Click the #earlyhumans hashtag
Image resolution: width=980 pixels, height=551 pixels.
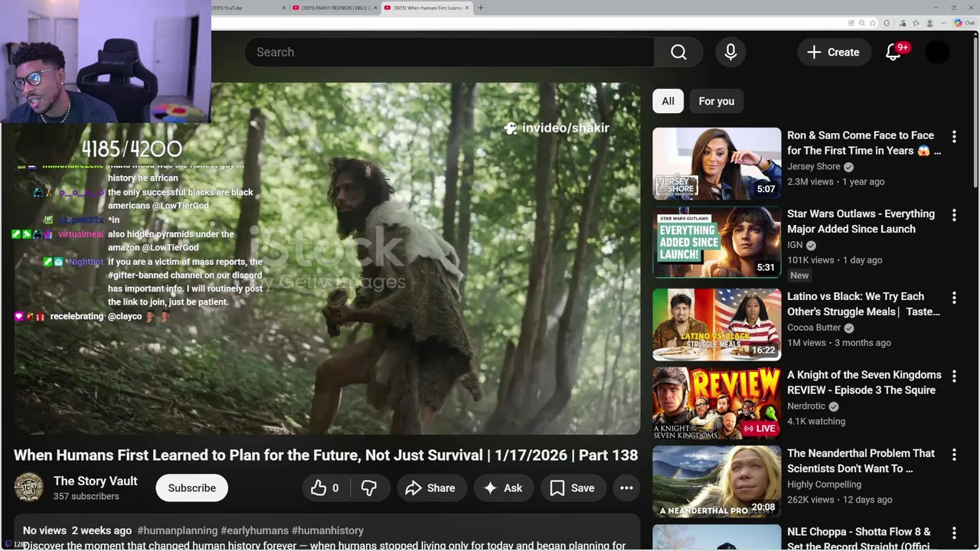pyautogui.click(x=254, y=530)
